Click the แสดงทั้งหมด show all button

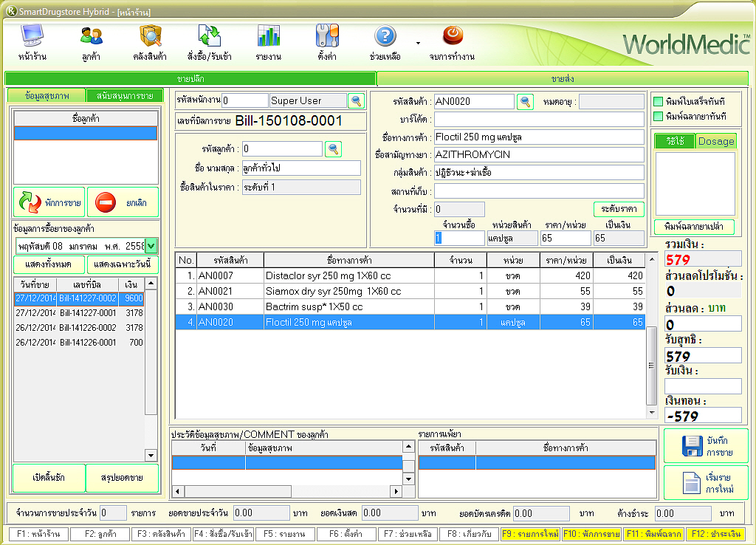pyautogui.click(x=49, y=264)
